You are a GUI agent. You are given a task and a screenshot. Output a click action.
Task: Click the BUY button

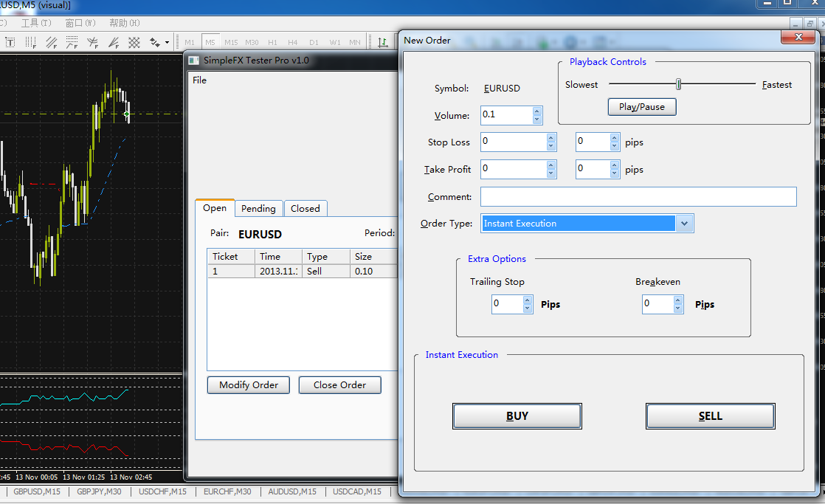tap(517, 416)
